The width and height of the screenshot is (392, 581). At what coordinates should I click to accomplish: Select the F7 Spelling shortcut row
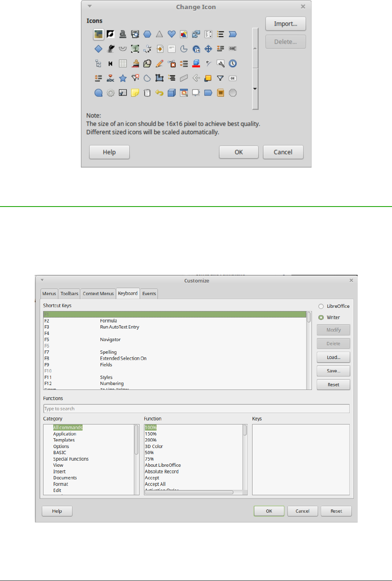175,352
